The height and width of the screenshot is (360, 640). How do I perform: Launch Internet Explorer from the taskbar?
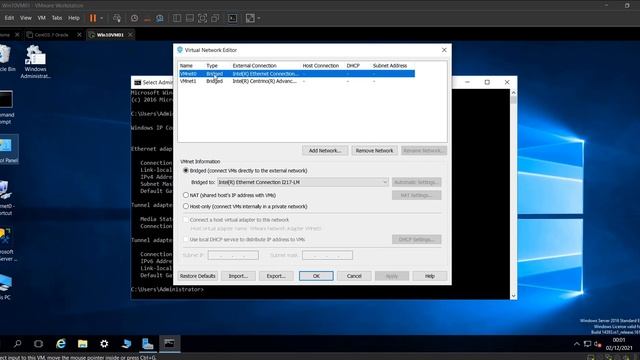(x=61, y=344)
